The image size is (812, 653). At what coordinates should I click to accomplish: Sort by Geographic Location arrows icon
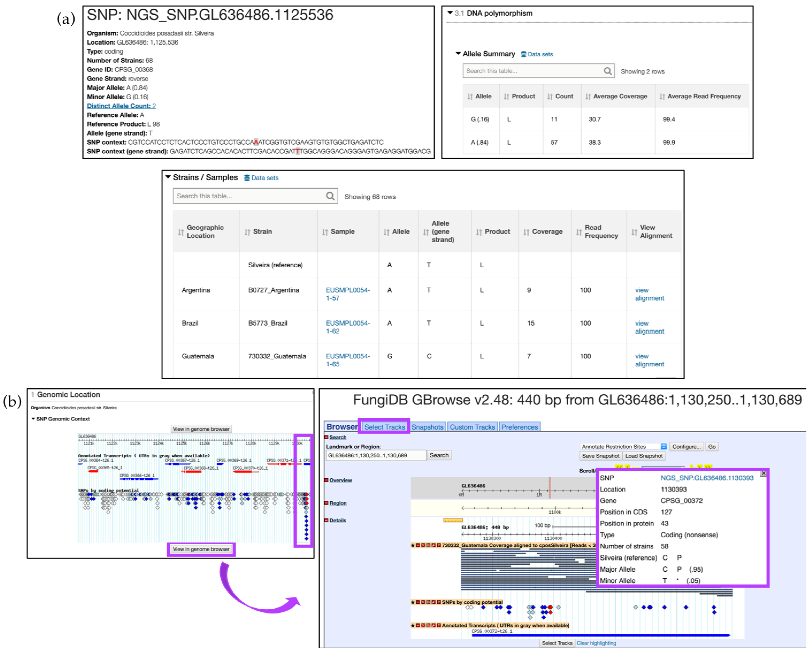(181, 232)
